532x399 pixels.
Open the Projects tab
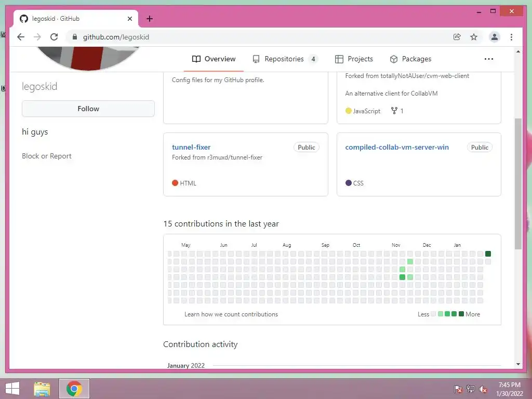(x=354, y=59)
